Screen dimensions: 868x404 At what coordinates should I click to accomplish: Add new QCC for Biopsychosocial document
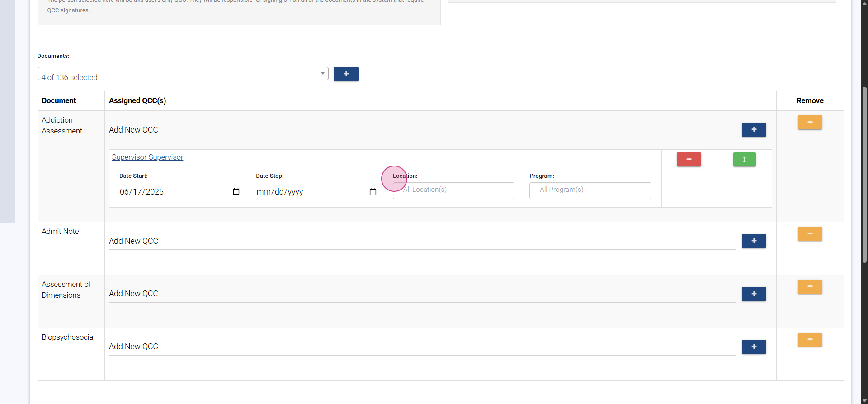[x=754, y=347]
